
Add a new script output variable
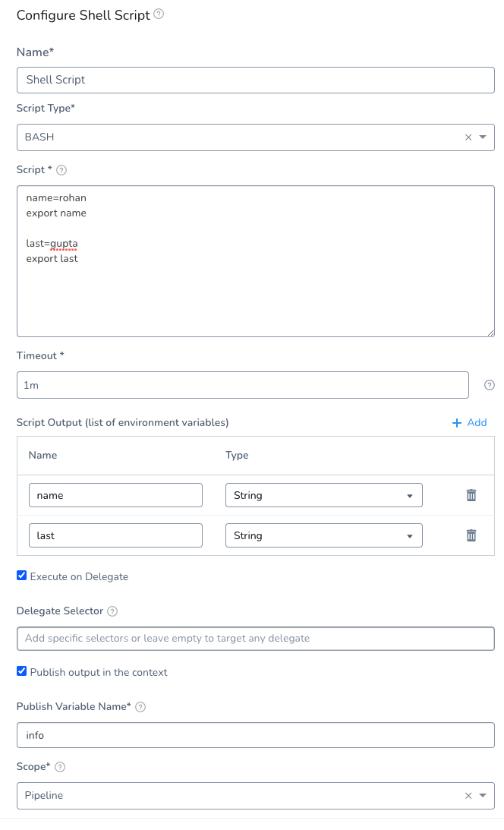tap(469, 422)
